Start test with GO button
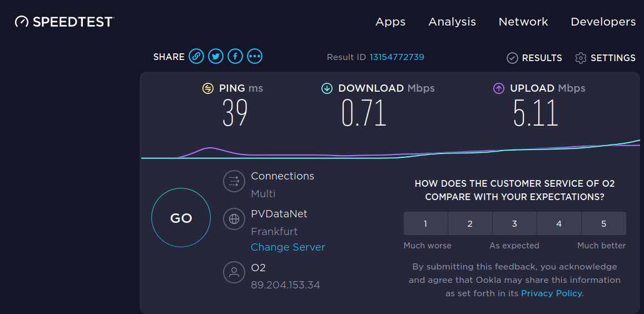Image resolution: width=644 pixels, height=314 pixels. (181, 217)
